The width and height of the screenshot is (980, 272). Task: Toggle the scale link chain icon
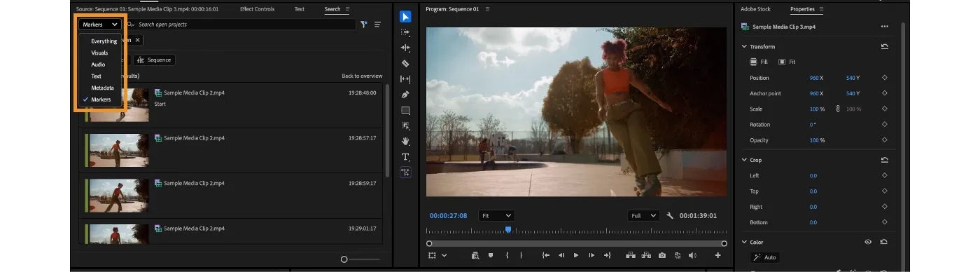point(837,109)
